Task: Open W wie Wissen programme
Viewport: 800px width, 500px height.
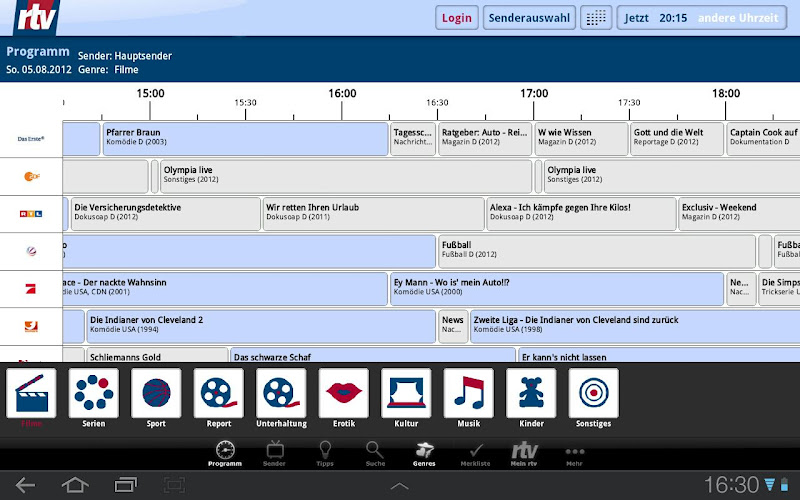Action: [x=581, y=139]
